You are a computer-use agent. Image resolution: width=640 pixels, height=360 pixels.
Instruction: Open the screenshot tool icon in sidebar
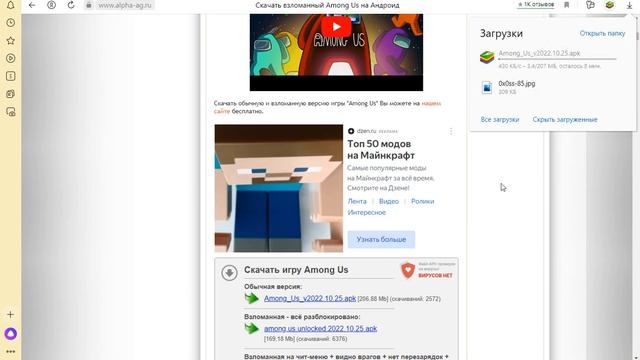(11, 112)
